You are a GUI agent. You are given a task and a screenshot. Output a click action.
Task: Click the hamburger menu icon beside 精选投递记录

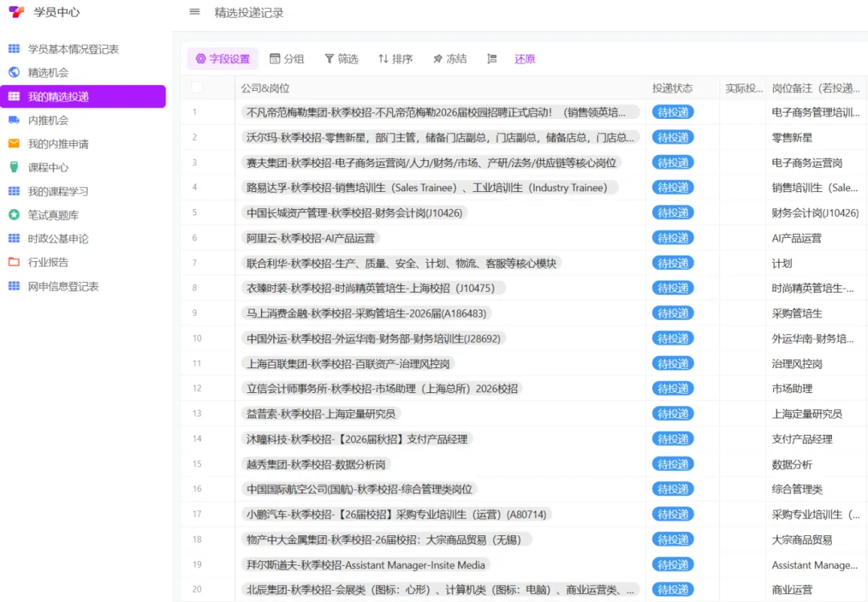(x=194, y=12)
